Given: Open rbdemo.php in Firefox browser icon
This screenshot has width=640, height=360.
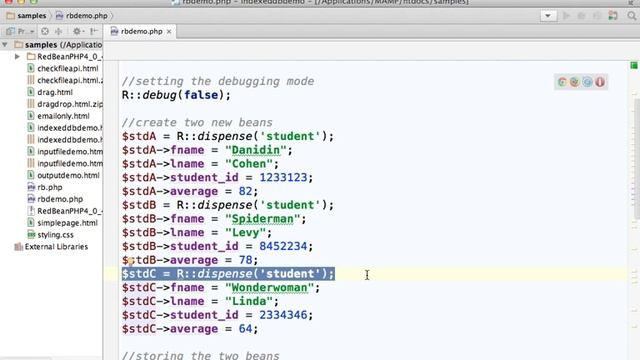Looking at the screenshot, I should (574, 82).
